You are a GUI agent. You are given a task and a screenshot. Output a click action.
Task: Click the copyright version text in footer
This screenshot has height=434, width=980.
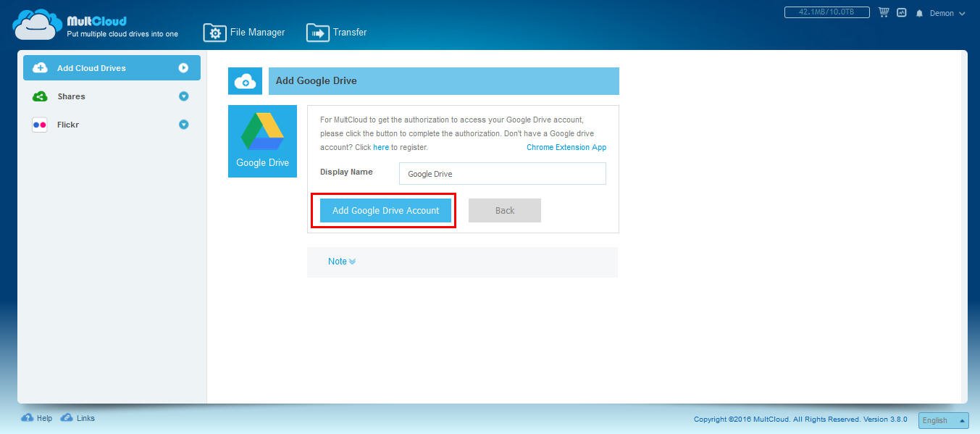point(801,420)
